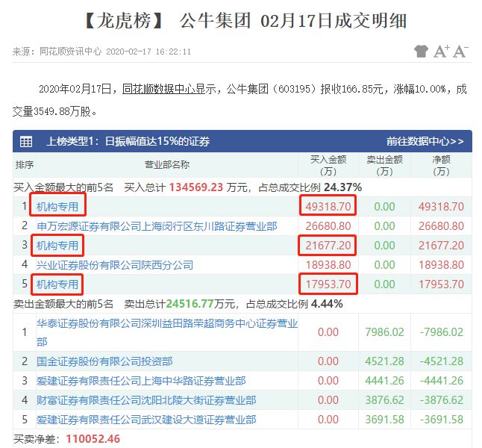
Task: Click the article title 龙虎榜 公牛集团
Action: (x=245, y=21)
